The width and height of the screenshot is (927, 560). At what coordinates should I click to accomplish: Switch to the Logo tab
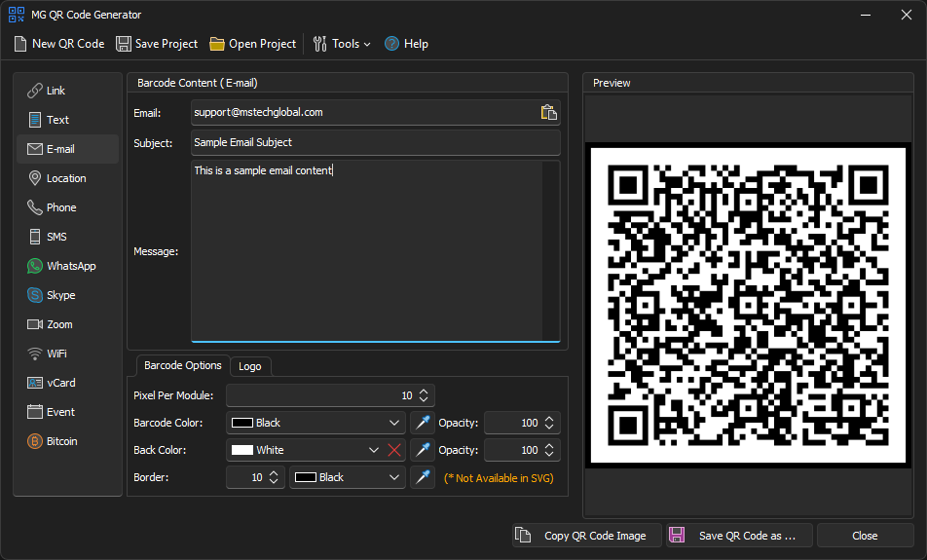[250, 366]
